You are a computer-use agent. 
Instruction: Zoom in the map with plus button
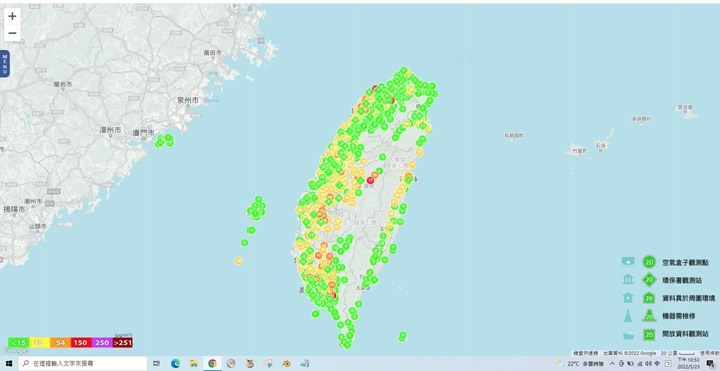pyautogui.click(x=12, y=16)
